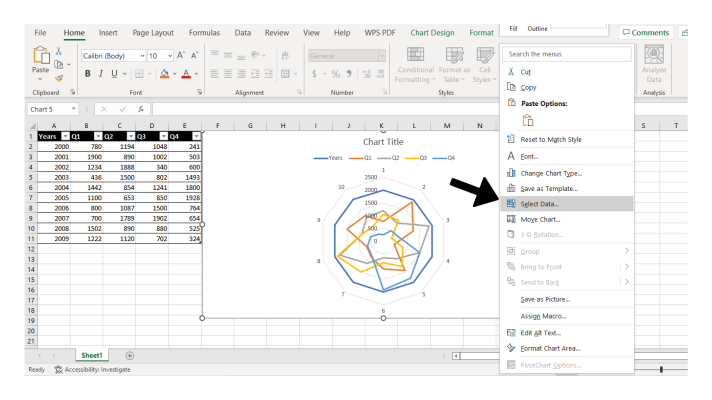This screenshot has width=712, height=400.
Task: Open the Years column filter dropdown
Action: click(65, 135)
